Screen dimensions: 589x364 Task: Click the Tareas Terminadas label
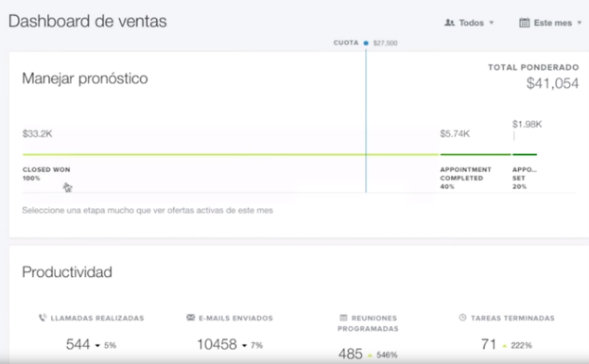512,319
